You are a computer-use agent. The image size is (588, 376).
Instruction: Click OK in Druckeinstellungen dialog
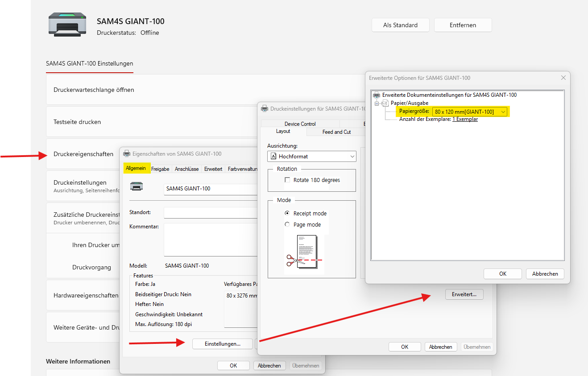(x=405, y=347)
